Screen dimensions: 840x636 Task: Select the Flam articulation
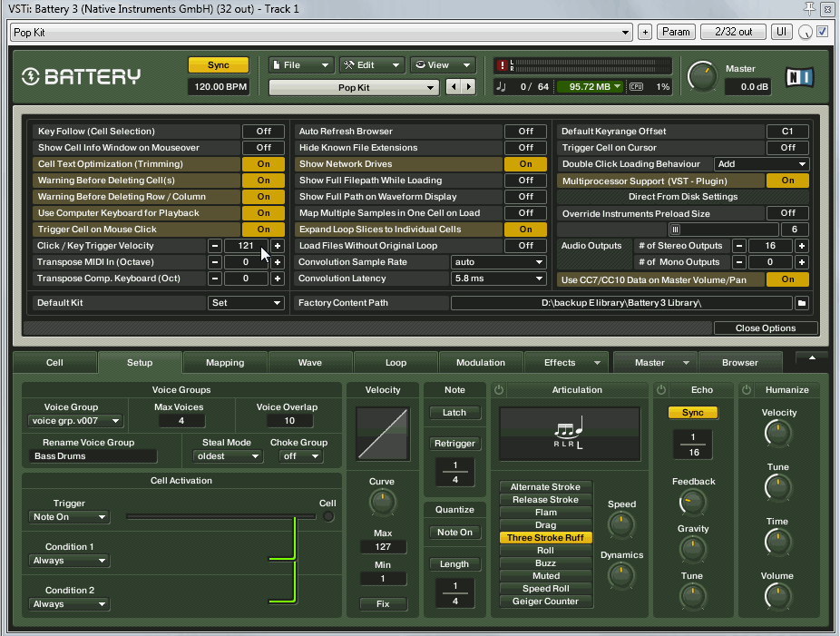pyautogui.click(x=545, y=513)
